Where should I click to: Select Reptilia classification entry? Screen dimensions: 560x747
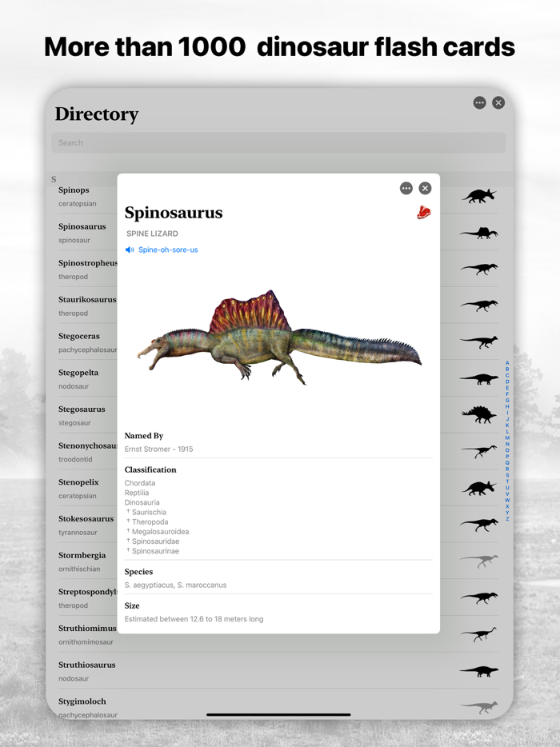point(137,493)
